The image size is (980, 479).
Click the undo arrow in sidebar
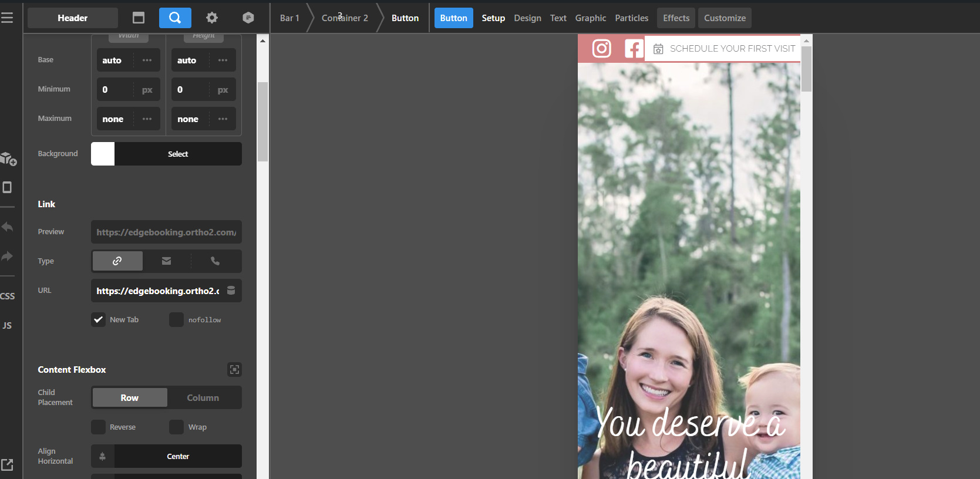click(x=8, y=227)
